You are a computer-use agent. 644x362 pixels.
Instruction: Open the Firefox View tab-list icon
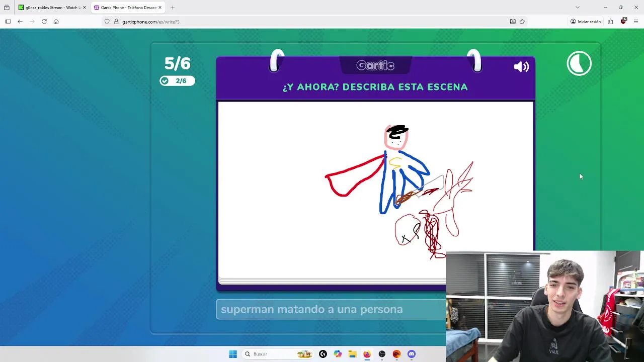7,8
